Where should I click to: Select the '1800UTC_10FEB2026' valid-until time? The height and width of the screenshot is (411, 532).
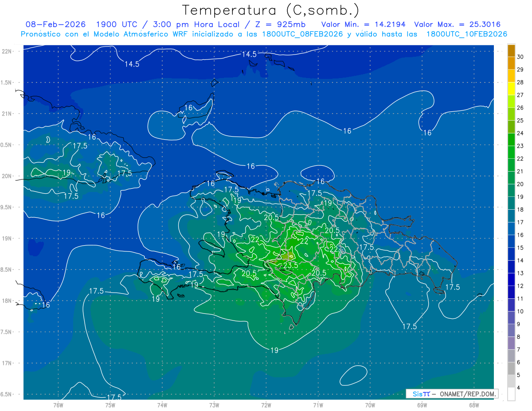pos(466,34)
